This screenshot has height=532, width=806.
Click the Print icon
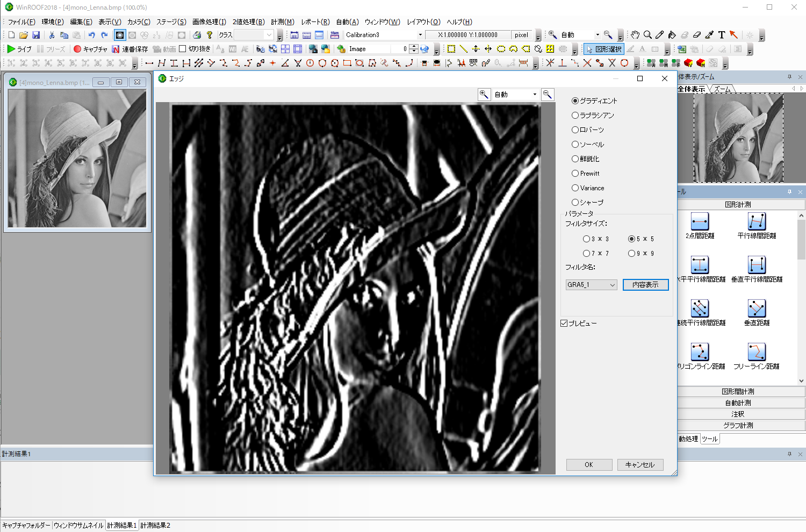pyautogui.click(x=197, y=35)
